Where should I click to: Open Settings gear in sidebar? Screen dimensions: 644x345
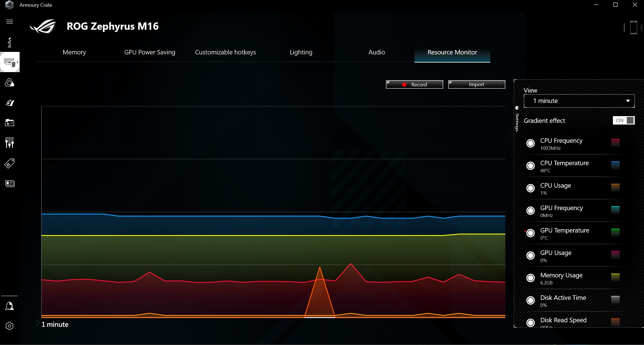10,326
